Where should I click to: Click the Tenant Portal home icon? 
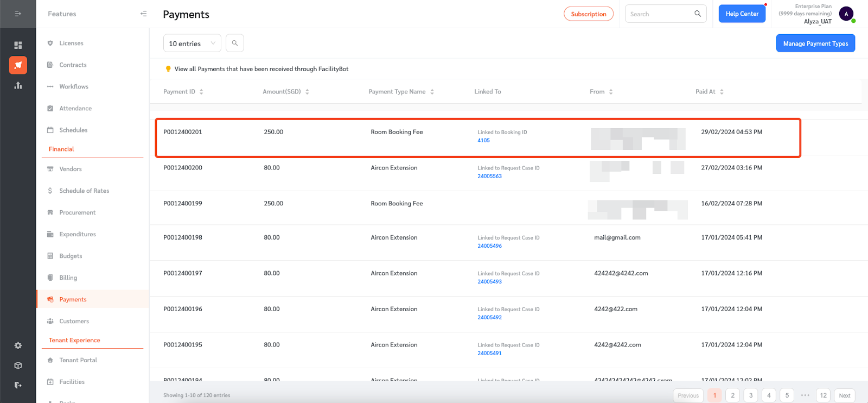50,360
